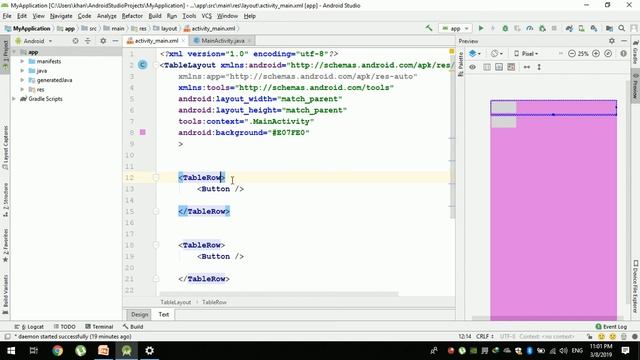
Task: Open Project panel gear settings
Action: tap(103, 41)
